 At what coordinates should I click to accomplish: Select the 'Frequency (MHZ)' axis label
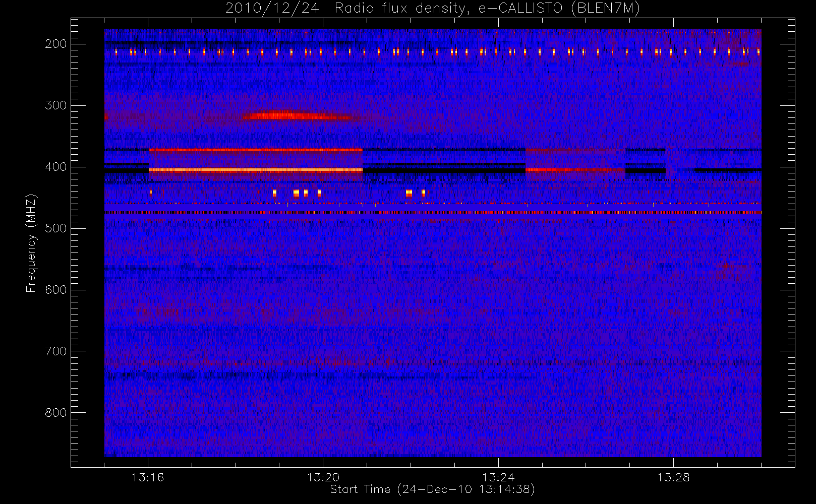click(31, 243)
